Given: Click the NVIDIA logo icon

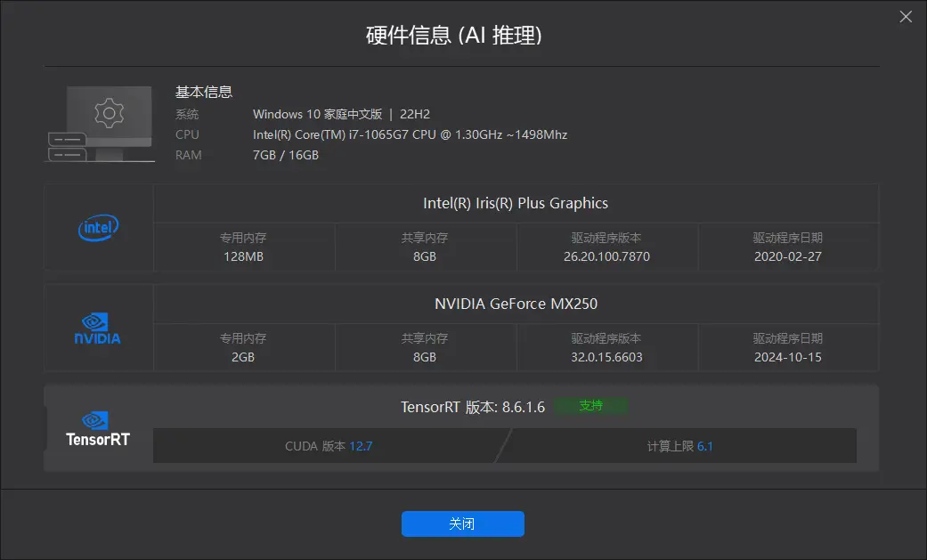Looking at the screenshot, I should (x=98, y=329).
